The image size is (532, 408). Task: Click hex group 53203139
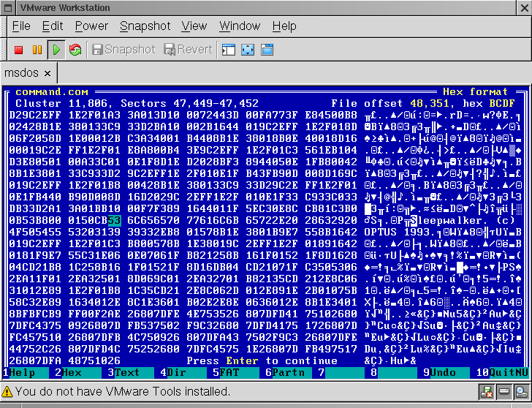94,233
